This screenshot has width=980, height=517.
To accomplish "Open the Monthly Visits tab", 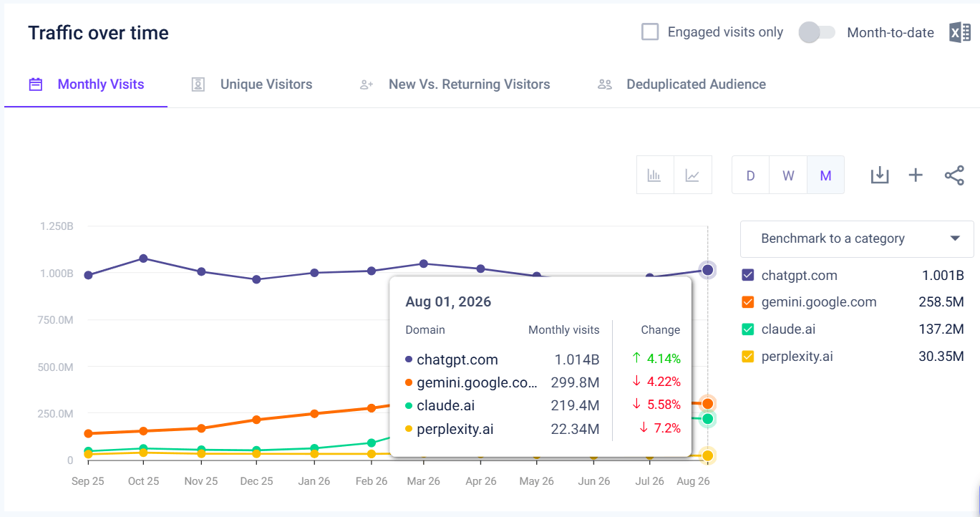I will point(86,84).
